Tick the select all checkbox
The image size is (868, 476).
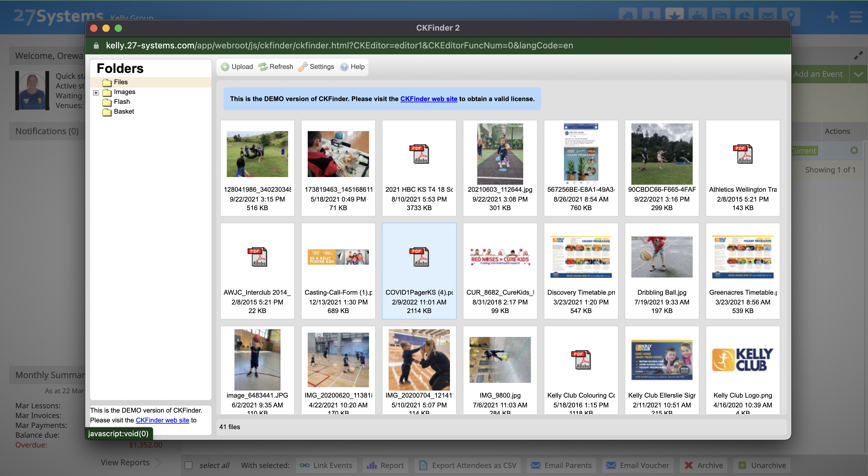pos(189,465)
